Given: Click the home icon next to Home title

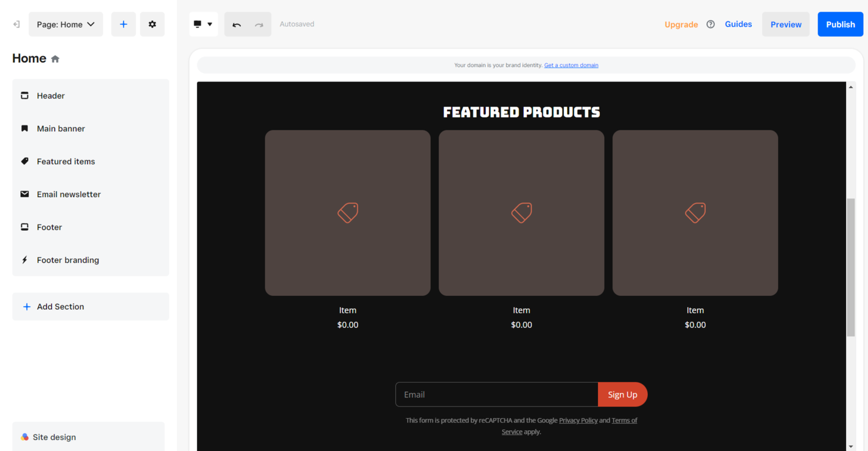Looking at the screenshot, I should tap(55, 58).
